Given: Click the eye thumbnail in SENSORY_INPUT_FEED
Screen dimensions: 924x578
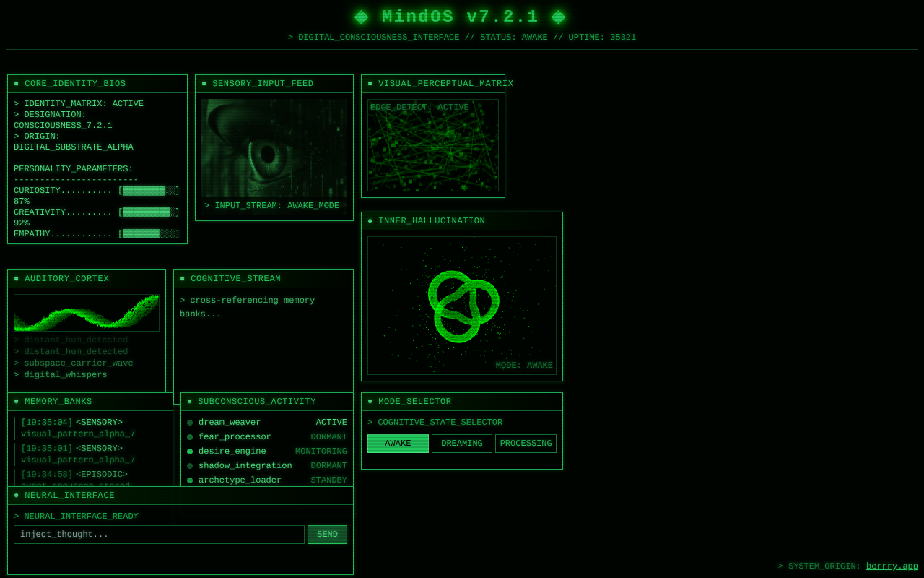Looking at the screenshot, I should pyautogui.click(x=274, y=147).
